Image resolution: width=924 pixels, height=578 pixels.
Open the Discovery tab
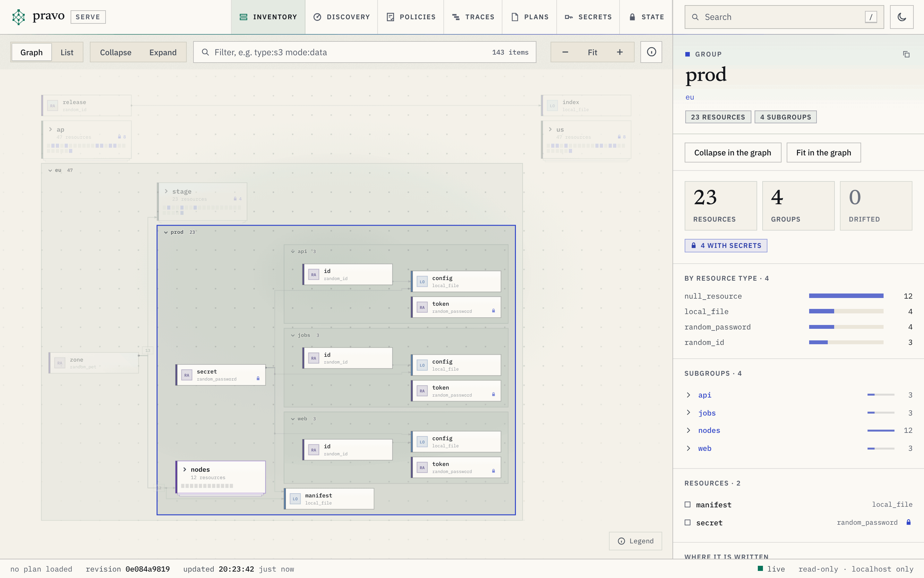click(341, 17)
